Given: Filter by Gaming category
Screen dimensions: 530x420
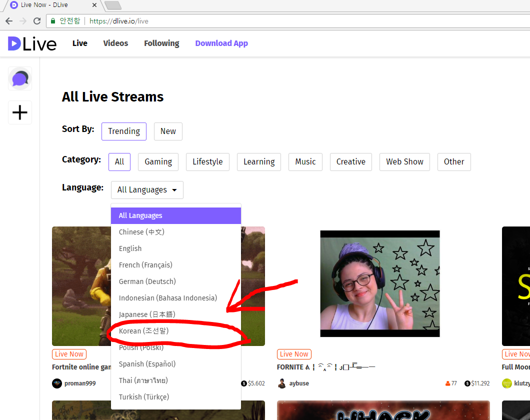Looking at the screenshot, I should click(x=158, y=162).
